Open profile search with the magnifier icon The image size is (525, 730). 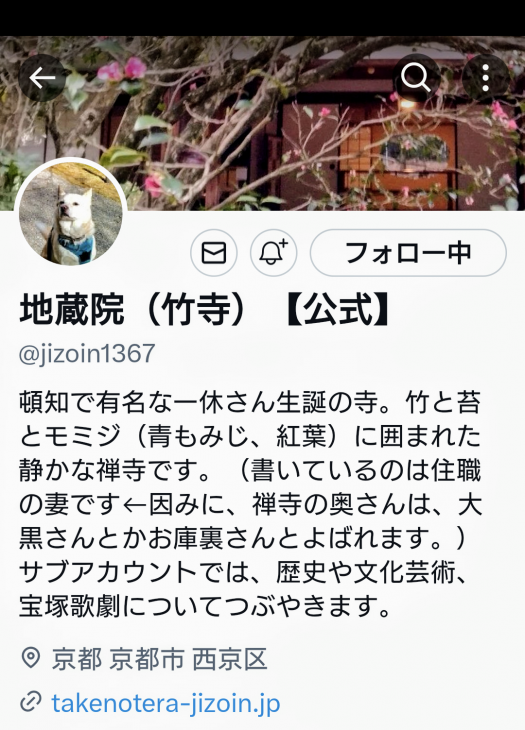(x=416, y=77)
